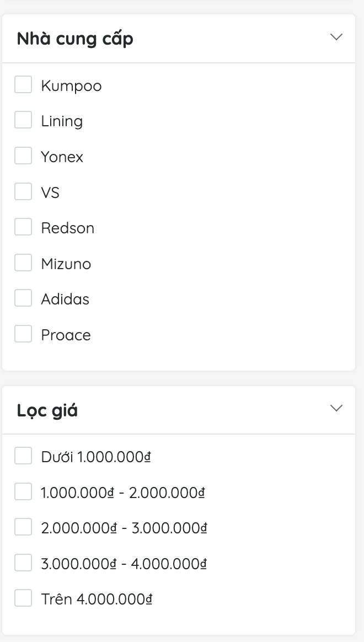Viewport: 364px width, 642px height.
Task: Check the Kumpoo supplier checkbox
Action: click(23, 85)
